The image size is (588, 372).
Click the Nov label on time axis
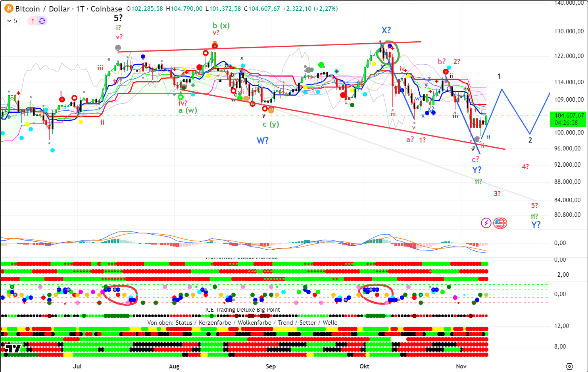(x=461, y=366)
